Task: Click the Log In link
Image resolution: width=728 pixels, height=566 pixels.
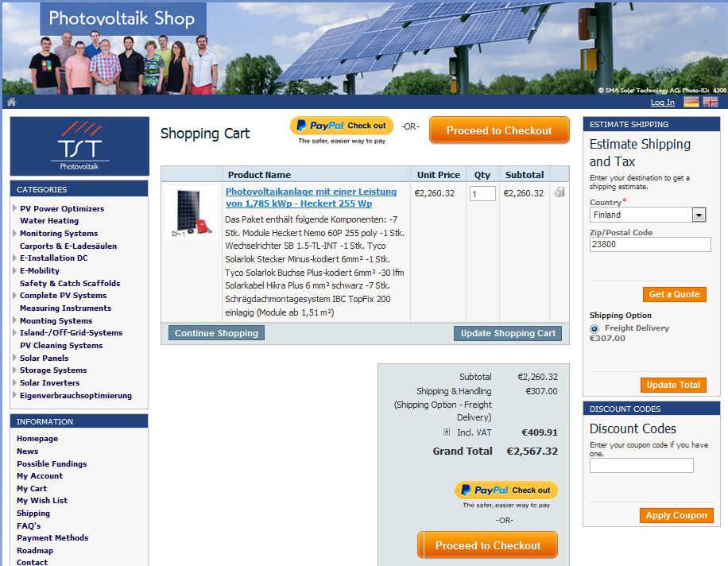Action: [663, 102]
